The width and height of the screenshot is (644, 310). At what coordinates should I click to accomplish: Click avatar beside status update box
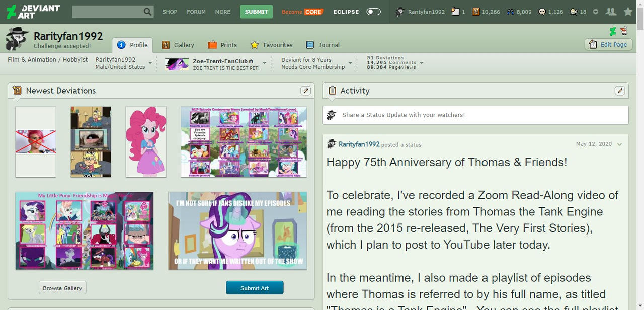click(331, 115)
